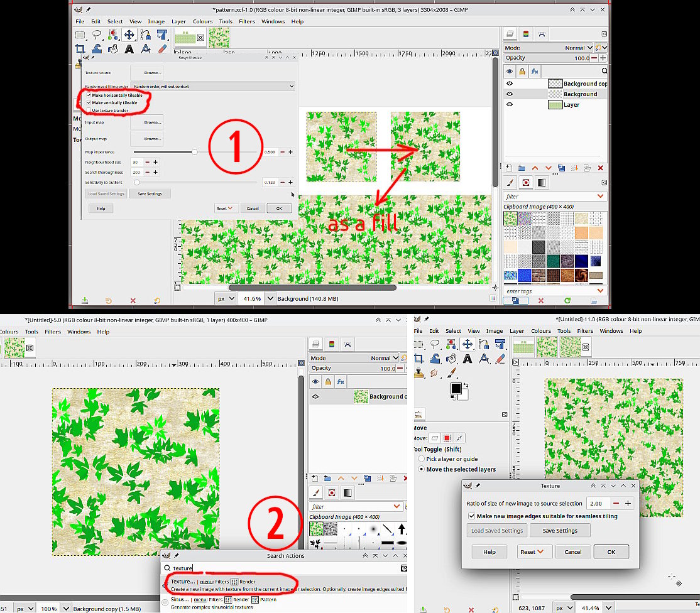Open the Windows menu in the Untitled-11.0 window
This screenshot has width=700, height=613.
point(611,331)
